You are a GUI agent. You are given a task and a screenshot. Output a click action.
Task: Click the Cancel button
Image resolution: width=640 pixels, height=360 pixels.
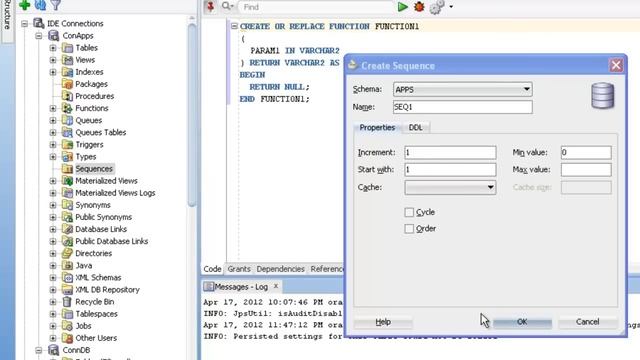587,322
